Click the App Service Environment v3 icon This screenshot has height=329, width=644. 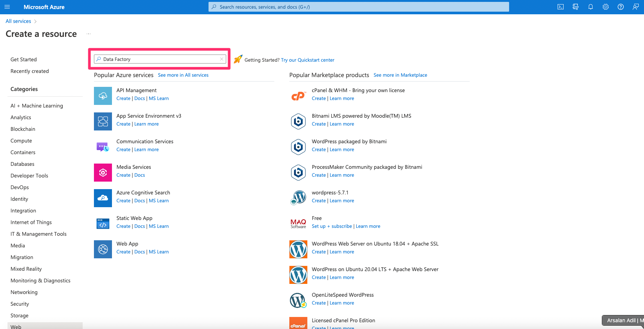(x=103, y=121)
